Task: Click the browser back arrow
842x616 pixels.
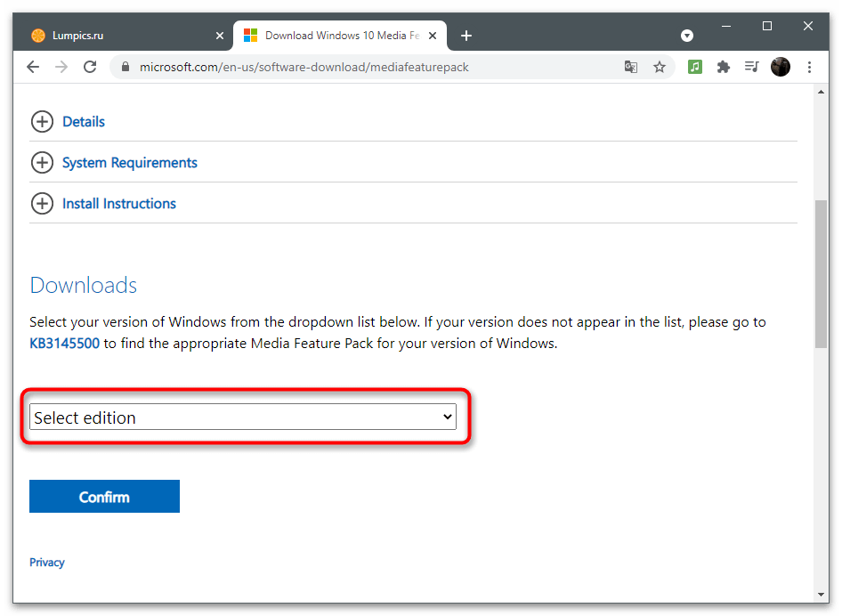Action: [33, 67]
